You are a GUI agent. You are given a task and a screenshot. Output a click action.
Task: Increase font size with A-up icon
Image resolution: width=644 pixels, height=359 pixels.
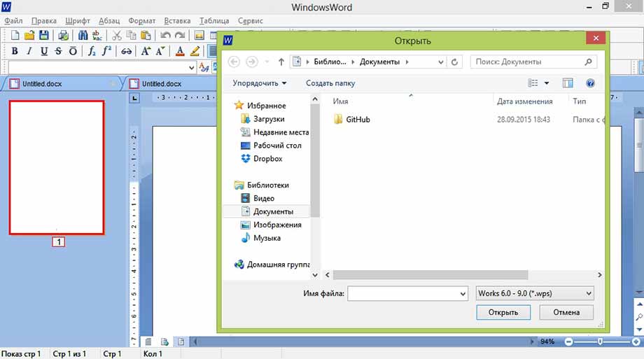(146, 51)
